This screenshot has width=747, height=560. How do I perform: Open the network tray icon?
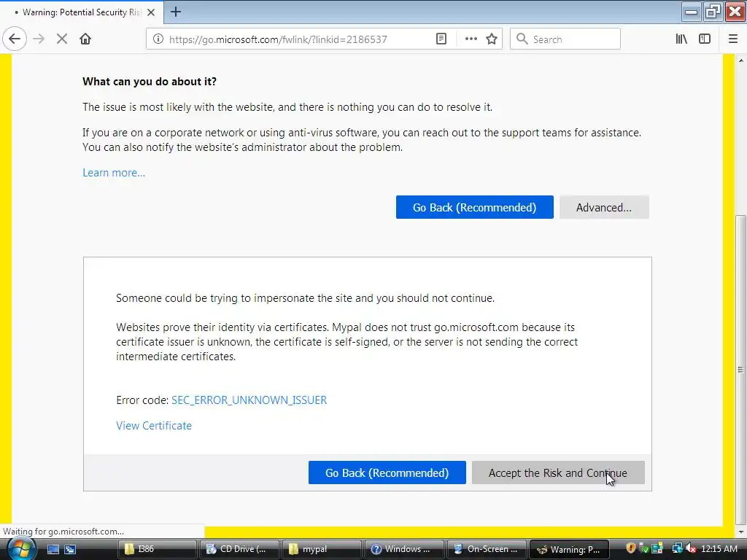coord(676,548)
